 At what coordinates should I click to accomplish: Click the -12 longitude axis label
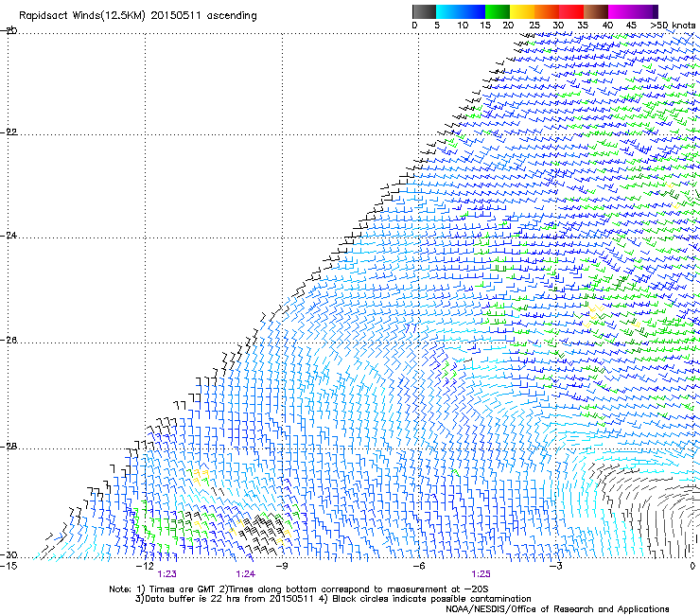coord(145,566)
